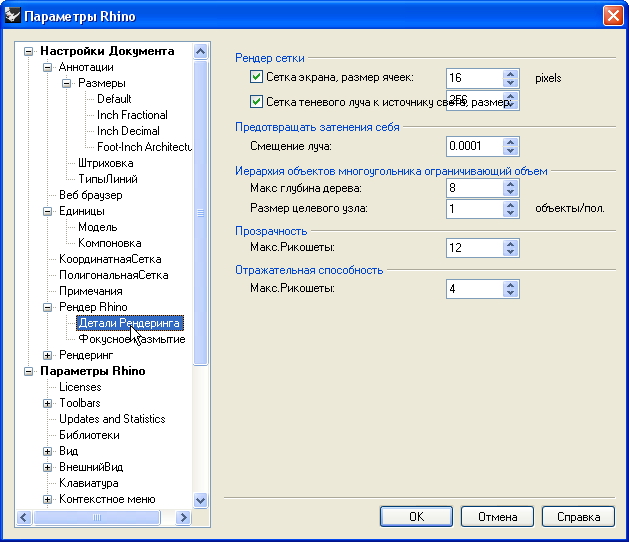
Task: Click the tree horizontal scrollbar thumb
Action: 97,518
